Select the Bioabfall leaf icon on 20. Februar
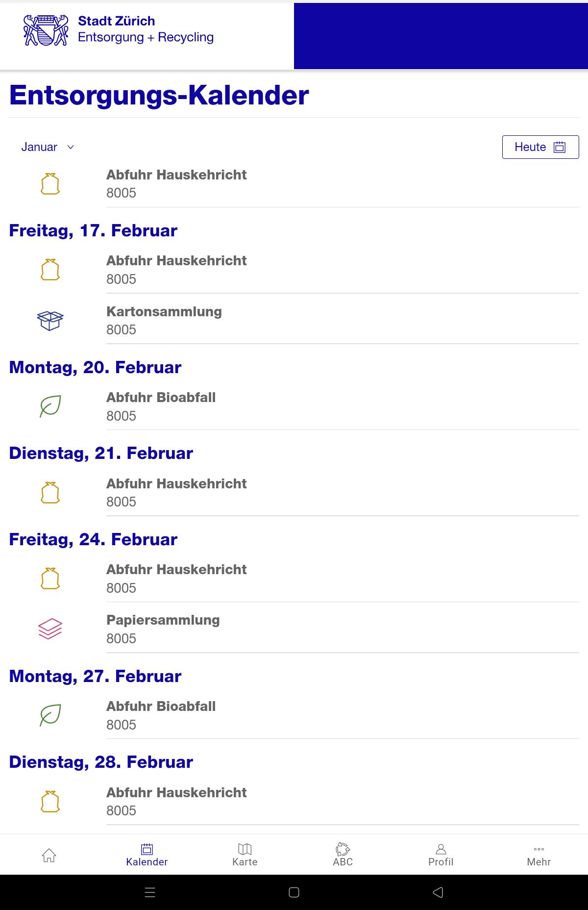The height and width of the screenshot is (910, 588). click(x=50, y=406)
